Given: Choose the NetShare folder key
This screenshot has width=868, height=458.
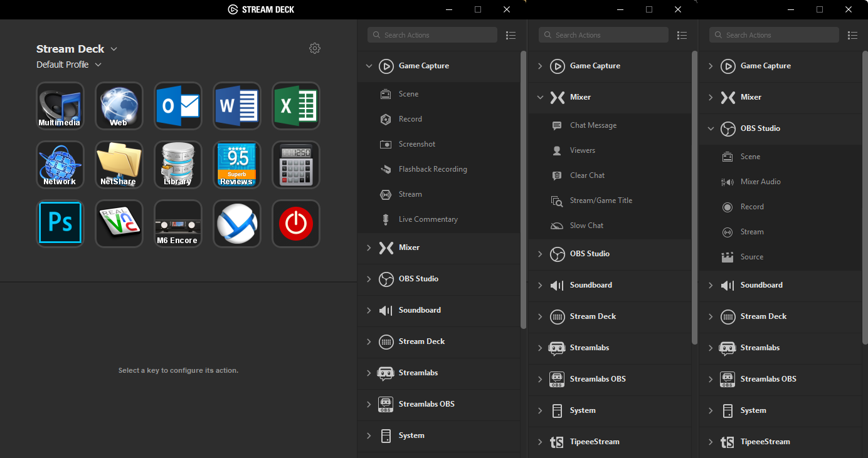Looking at the screenshot, I should (119, 165).
